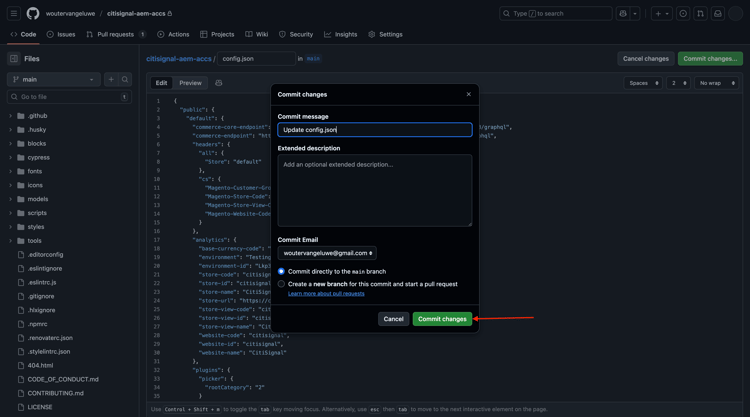The image size is (750, 417).
Task: Switch to the Preview tab
Action: coord(190,83)
